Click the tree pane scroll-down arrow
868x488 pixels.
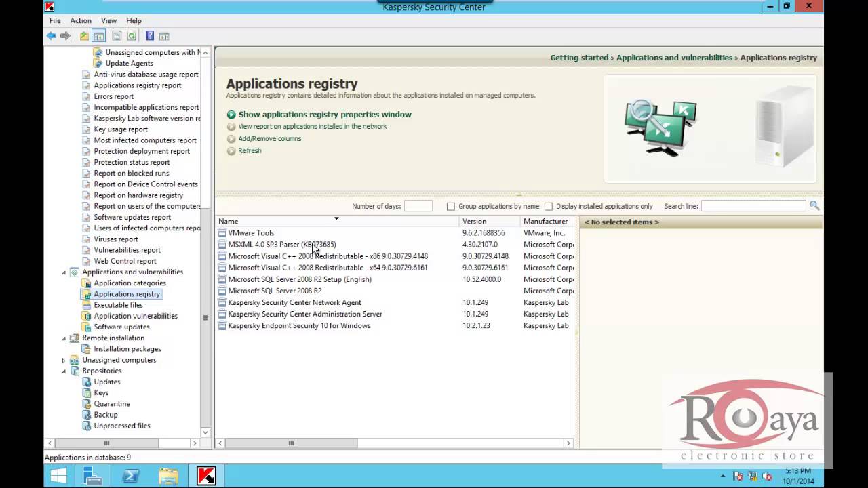tap(205, 432)
